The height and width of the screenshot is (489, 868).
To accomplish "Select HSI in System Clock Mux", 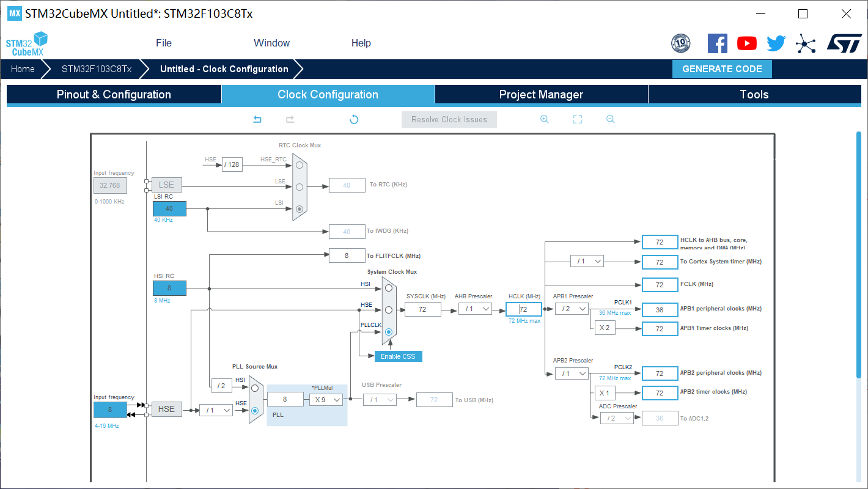I will pos(389,288).
